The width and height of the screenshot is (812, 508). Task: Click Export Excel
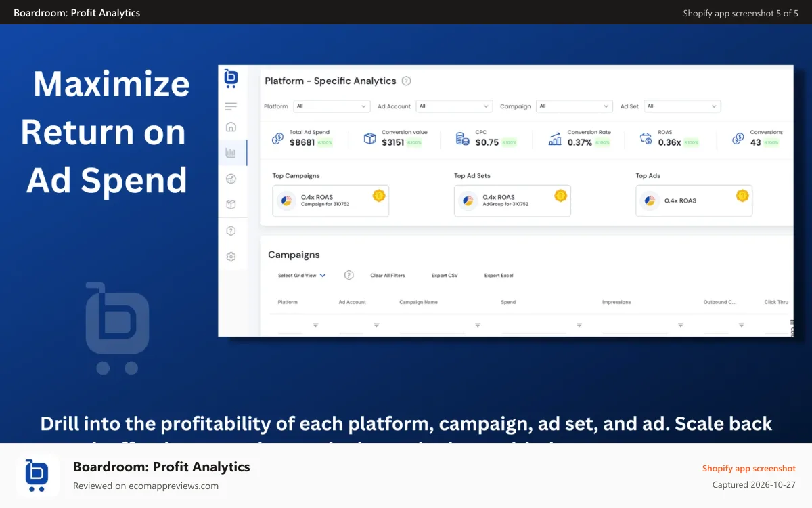(x=499, y=276)
